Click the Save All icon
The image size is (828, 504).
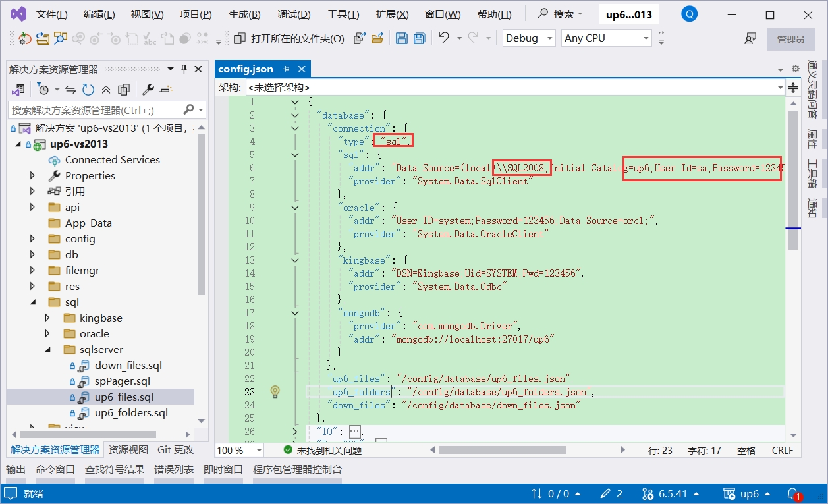coord(419,38)
